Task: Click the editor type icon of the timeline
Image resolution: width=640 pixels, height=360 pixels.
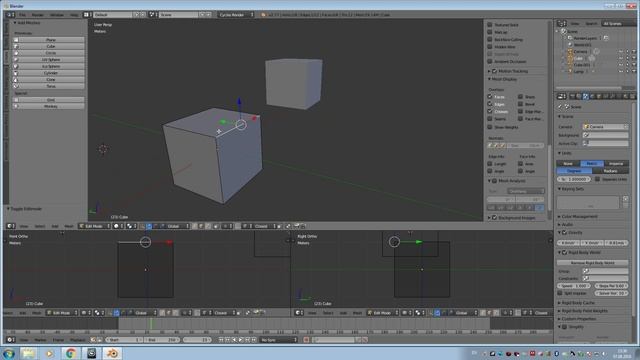Action: pyautogui.click(x=10, y=340)
